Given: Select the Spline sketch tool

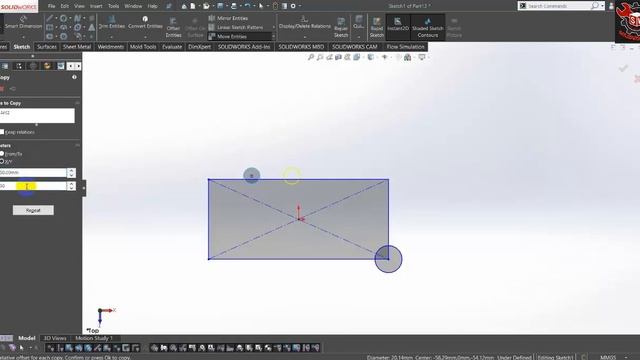Looking at the screenshot, I should coord(77,18).
